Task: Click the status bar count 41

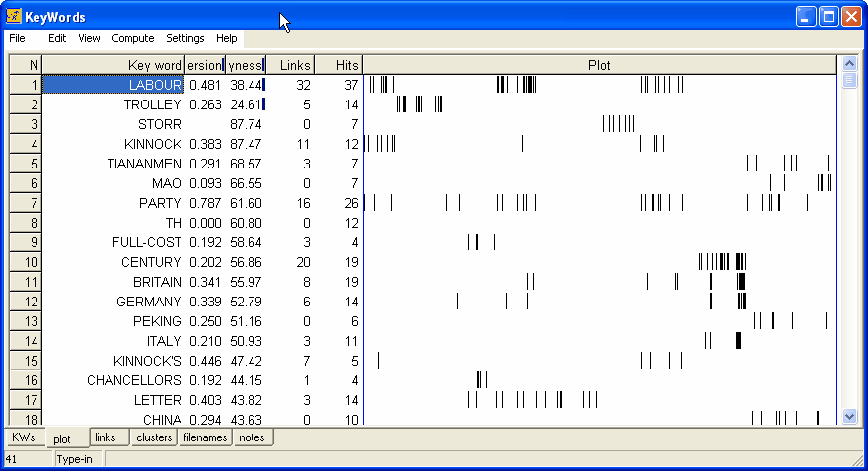Action: pyautogui.click(x=29, y=459)
